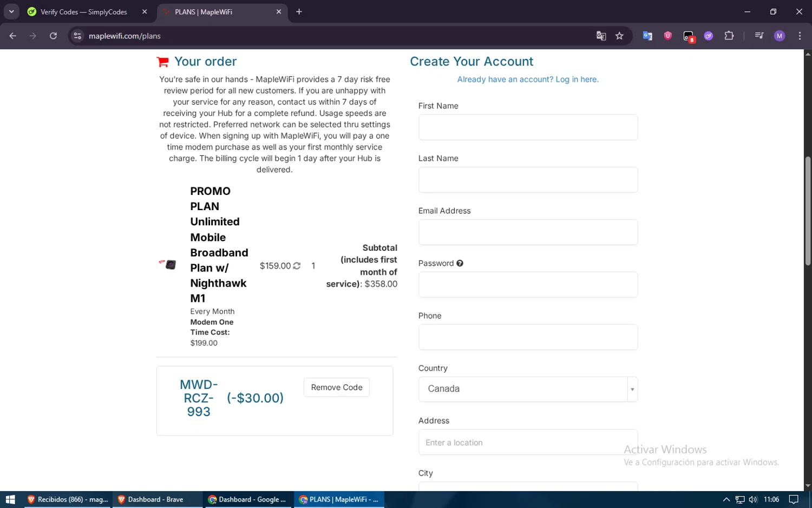Click the browser forward arrow
The image size is (812, 508).
pyautogui.click(x=33, y=36)
